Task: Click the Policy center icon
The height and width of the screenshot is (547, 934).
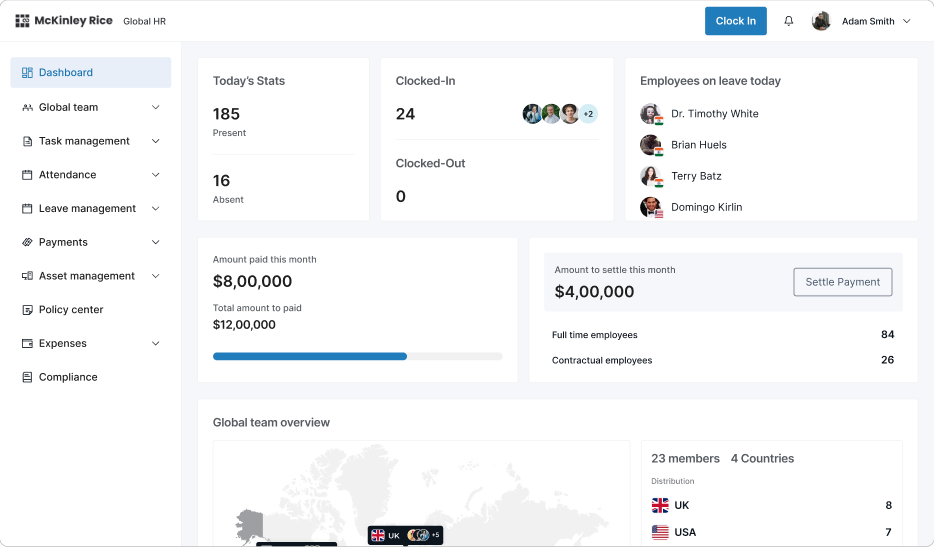Action: [27, 310]
